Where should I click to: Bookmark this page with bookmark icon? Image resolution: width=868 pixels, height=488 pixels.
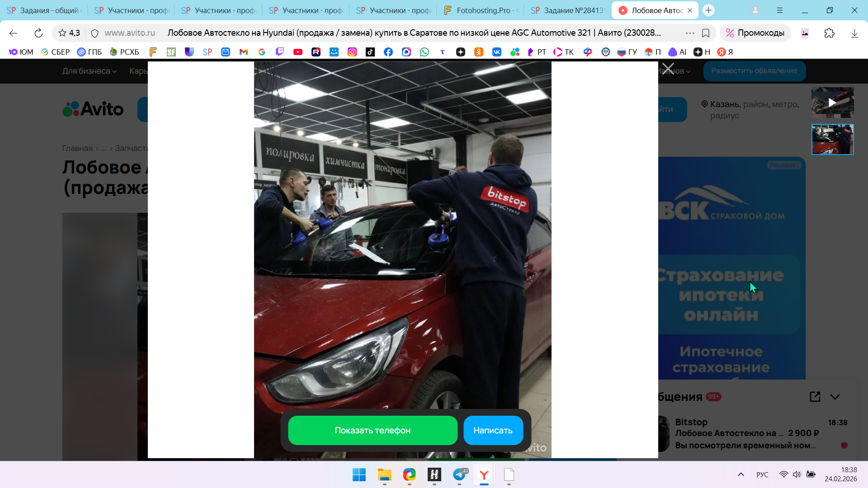point(705,33)
